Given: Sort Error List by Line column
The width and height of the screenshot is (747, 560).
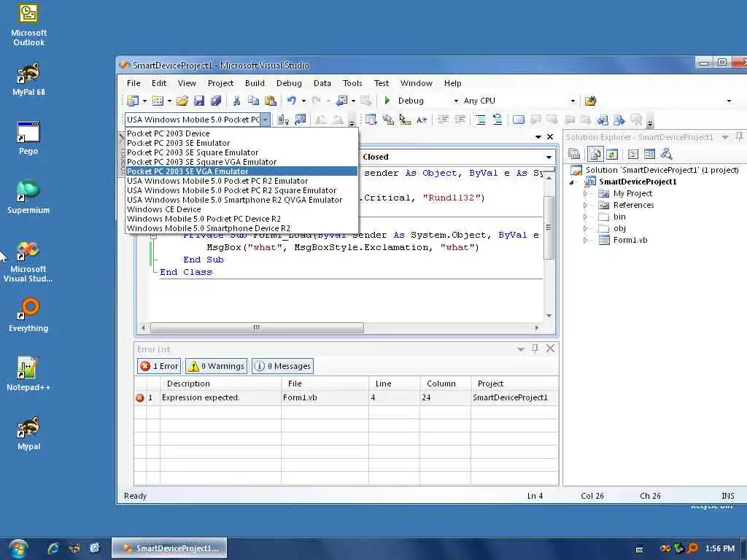Looking at the screenshot, I should click(394, 384).
